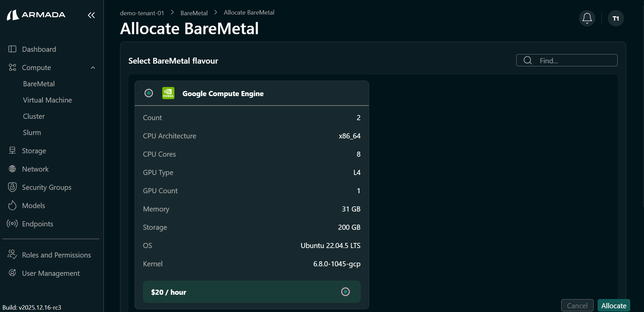Open the notifications bell
The width and height of the screenshot is (644, 312).
(x=587, y=18)
